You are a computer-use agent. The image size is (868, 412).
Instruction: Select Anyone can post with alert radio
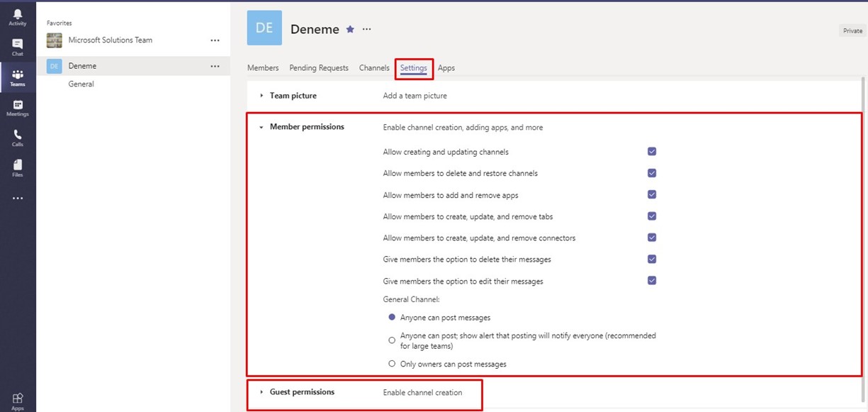coord(392,340)
